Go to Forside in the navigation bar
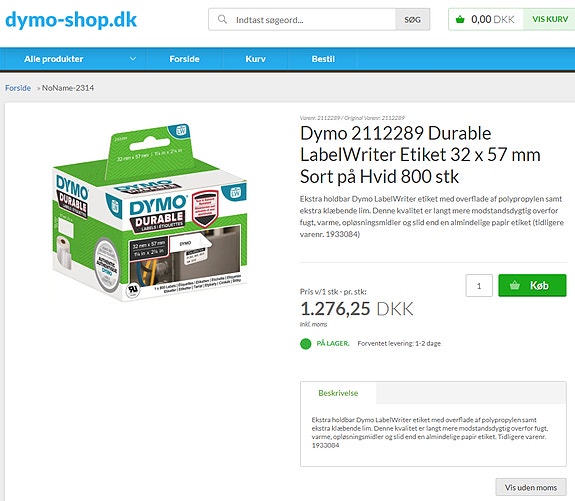Image resolution: width=575 pixels, height=501 pixels. click(184, 59)
